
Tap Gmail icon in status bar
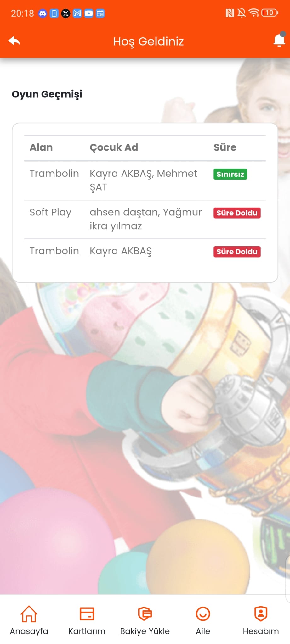(x=77, y=13)
